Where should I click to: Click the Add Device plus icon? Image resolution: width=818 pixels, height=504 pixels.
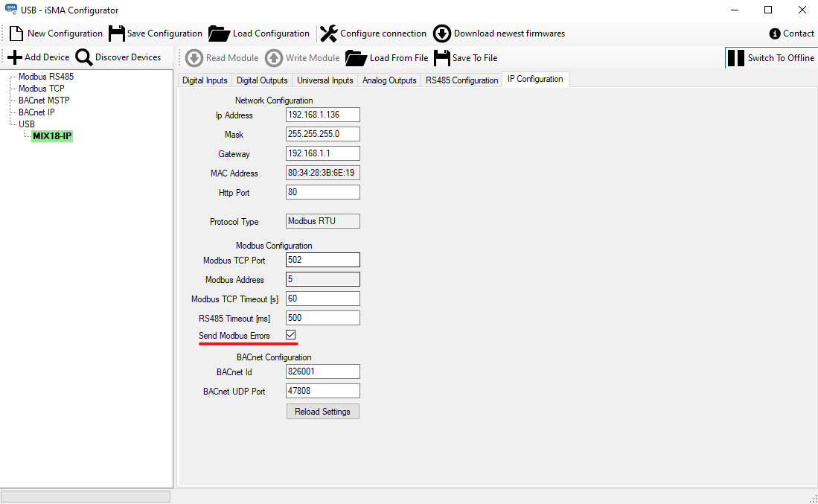point(14,57)
